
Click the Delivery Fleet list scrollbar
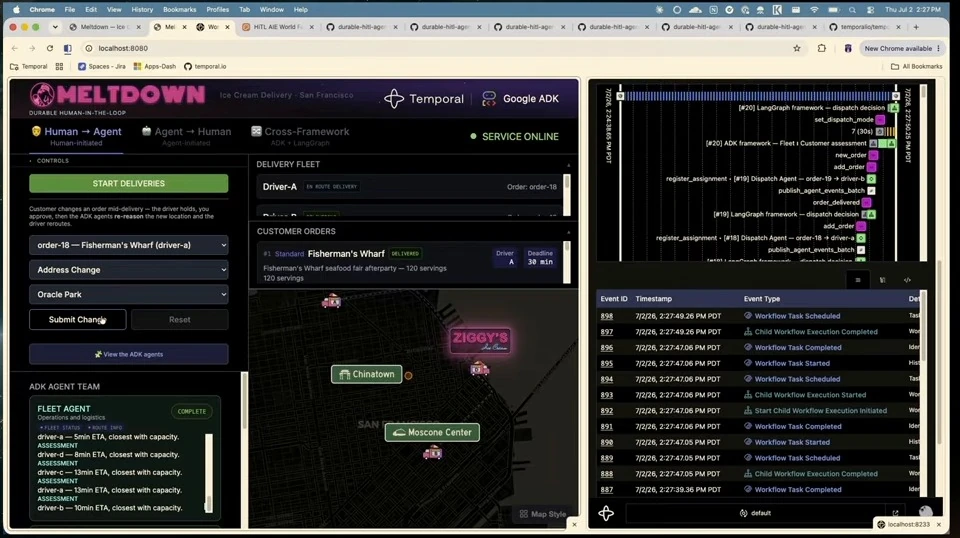pos(567,195)
